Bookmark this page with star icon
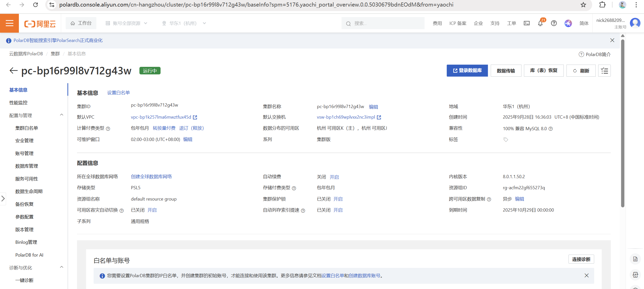Viewport: 644px width, 289px height. (583, 5)
